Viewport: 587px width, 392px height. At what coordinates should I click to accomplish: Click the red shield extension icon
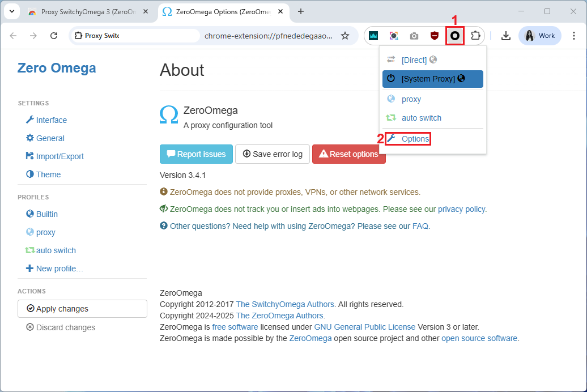[435, 36]
